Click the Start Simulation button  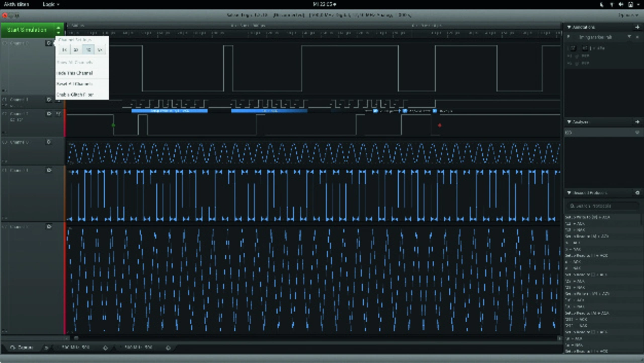click(x=27, y=30)
